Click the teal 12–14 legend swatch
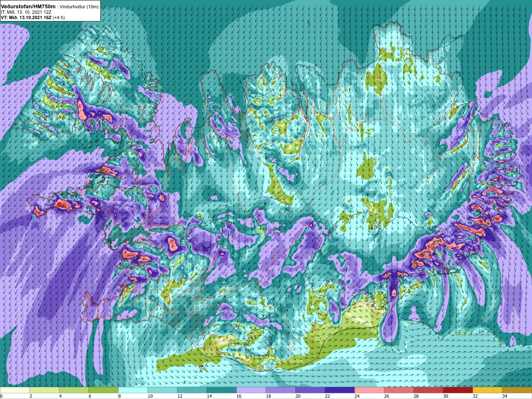 click(x=192, y=390)
